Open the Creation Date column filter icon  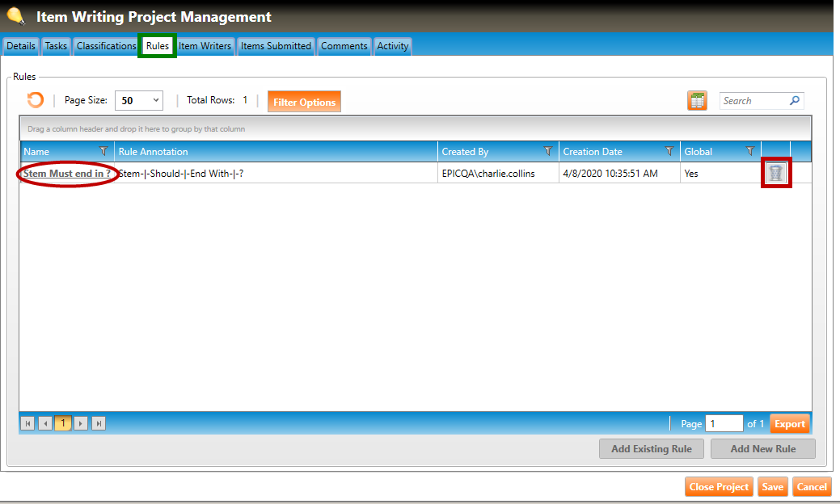tap(669, 151)
